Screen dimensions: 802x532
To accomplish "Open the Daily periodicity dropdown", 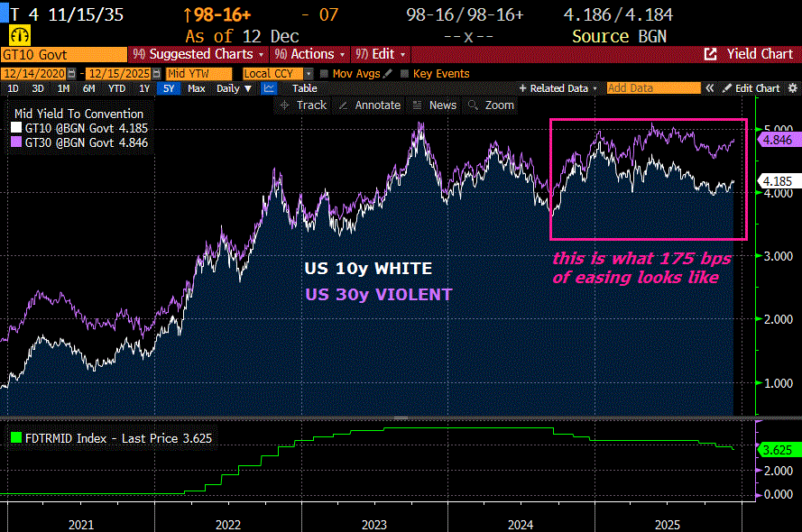I will click(234, 88).
